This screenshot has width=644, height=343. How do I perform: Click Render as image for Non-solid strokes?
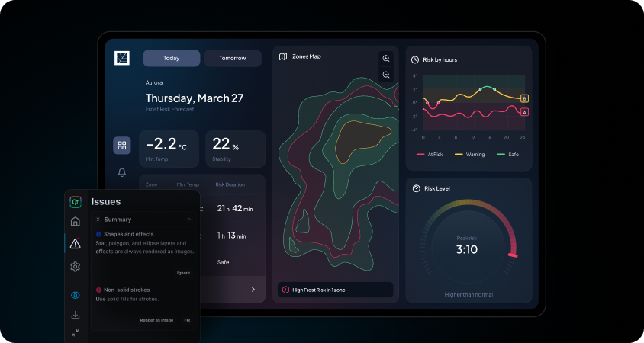click(x=156, y=320)
